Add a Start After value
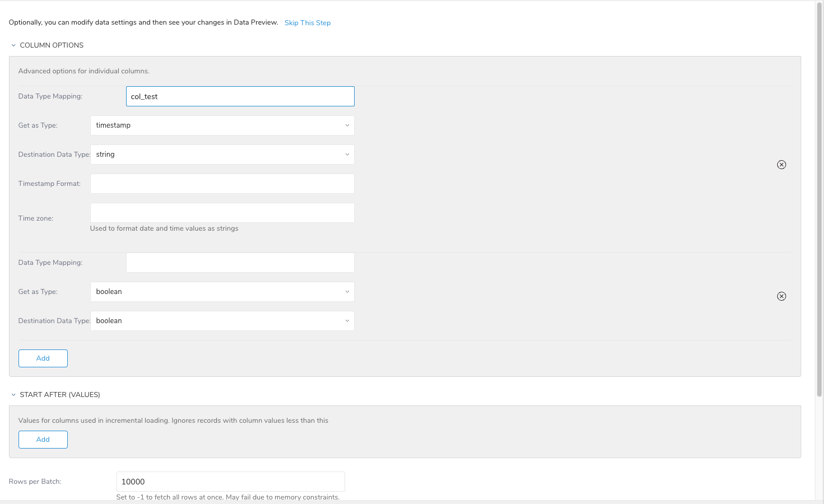 point(43,440)
